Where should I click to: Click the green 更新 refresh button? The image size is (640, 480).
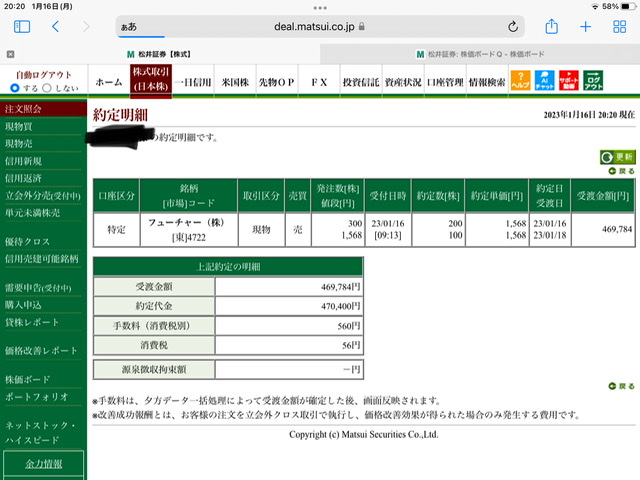click(618, 157)
